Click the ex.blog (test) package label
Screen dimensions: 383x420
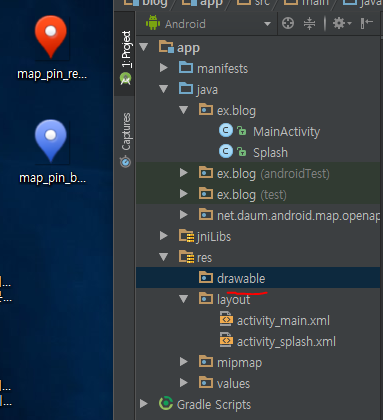coord(252,194)
